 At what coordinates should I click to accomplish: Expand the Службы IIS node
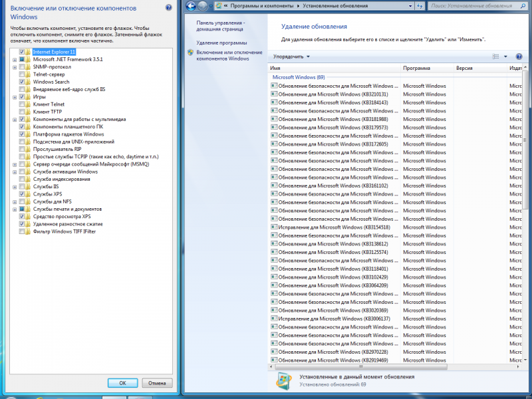click(x=15, y=187)
